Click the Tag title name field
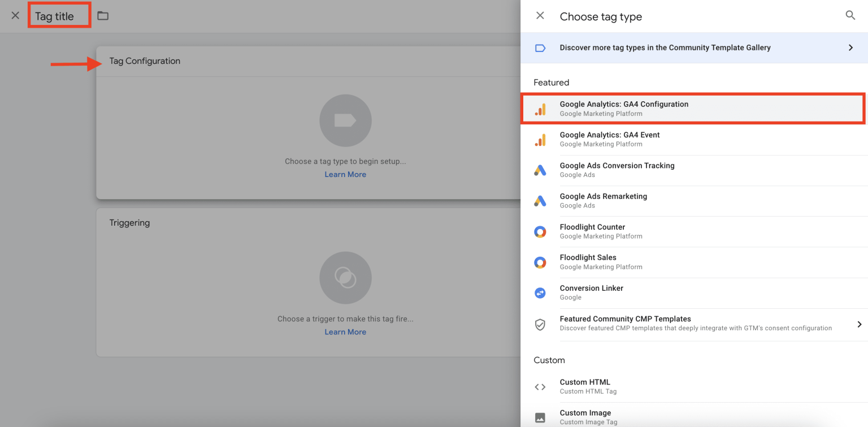This screenshot has height=427, width=868. tap(55, 16)
